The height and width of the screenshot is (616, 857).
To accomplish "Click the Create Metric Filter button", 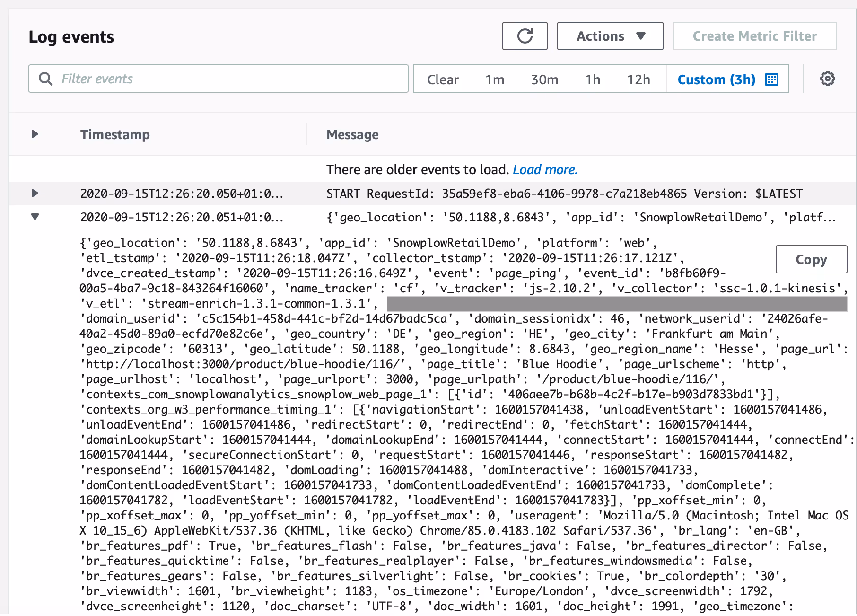I will click(x=754, y=36).
